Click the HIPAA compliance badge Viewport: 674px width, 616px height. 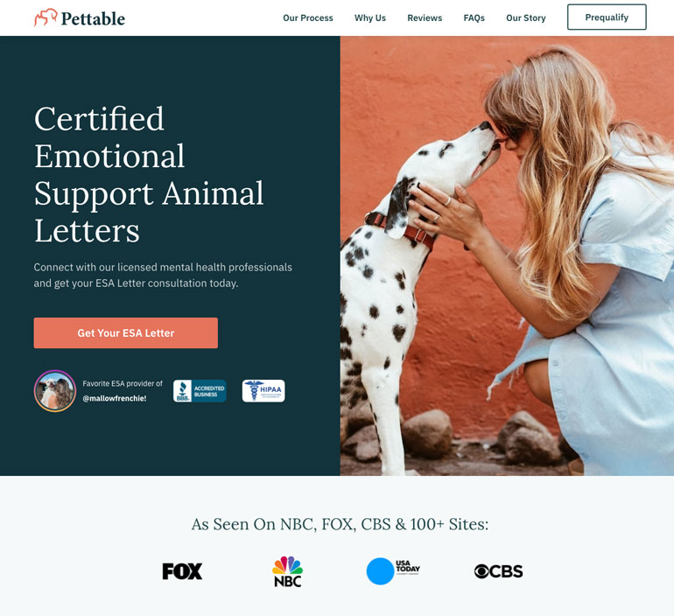click(x=263, y=391)
